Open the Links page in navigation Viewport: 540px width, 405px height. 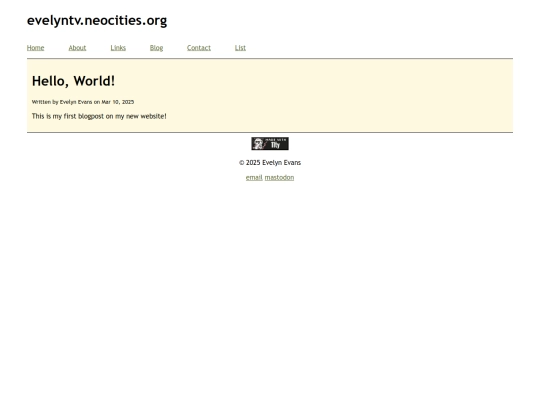[x=118, y=48]
